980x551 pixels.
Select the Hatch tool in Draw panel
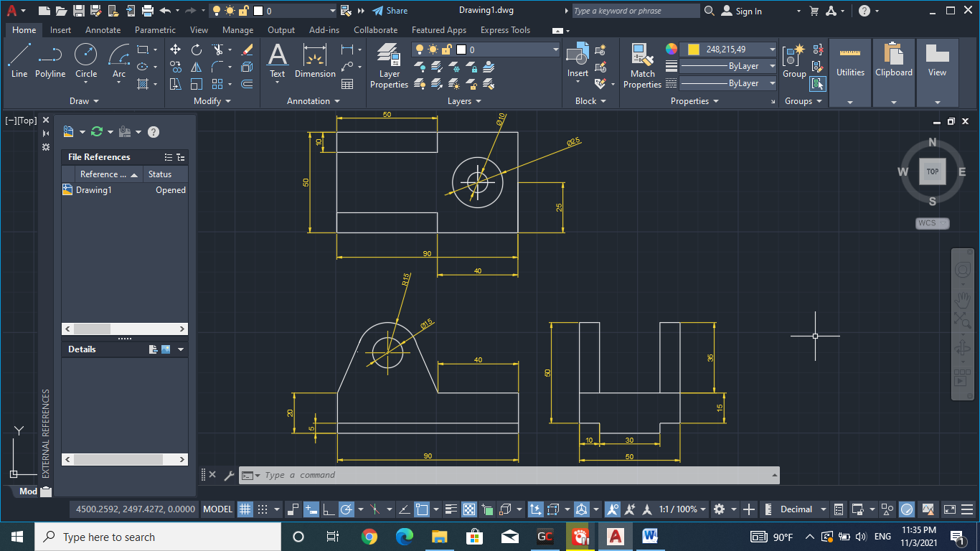(x=143, y=84)
